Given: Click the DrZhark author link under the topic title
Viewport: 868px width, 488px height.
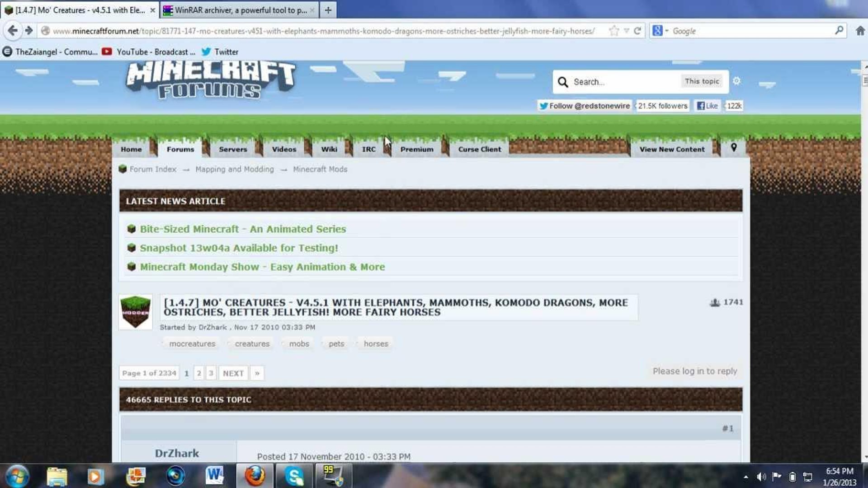Looking at the screenshot, I should point(212,327).
